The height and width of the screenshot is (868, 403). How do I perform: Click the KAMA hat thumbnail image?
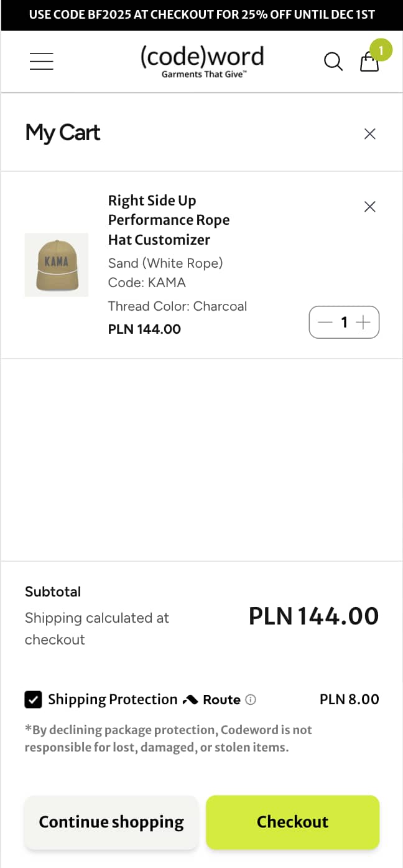tap(56, 264)
